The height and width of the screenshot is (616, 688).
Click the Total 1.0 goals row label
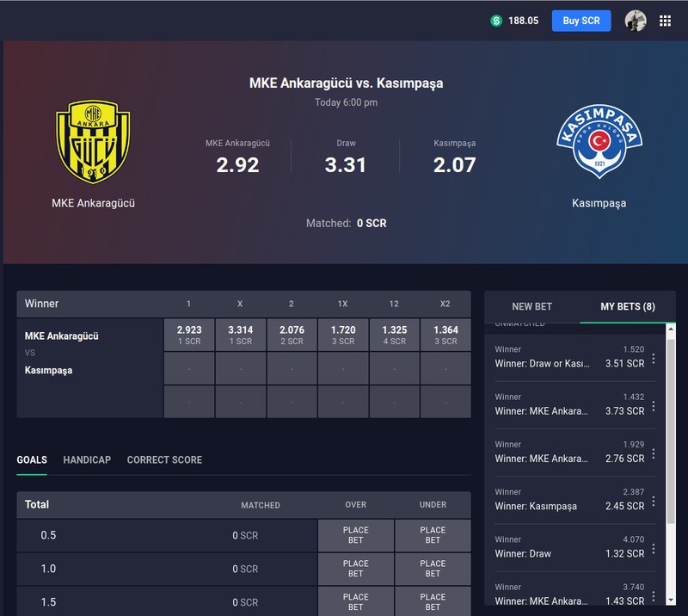tap(48, 569)
